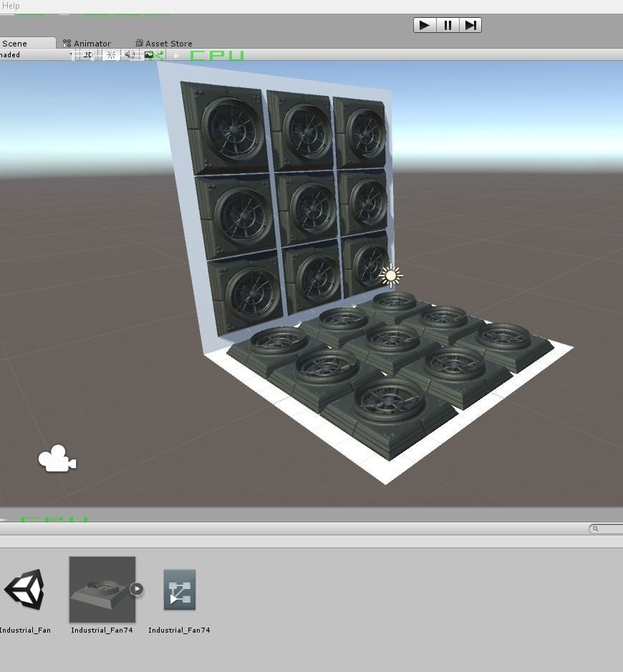Click the Animator tab icon
The height and width of the screenshot is (672, 623).
pos(67,43)
